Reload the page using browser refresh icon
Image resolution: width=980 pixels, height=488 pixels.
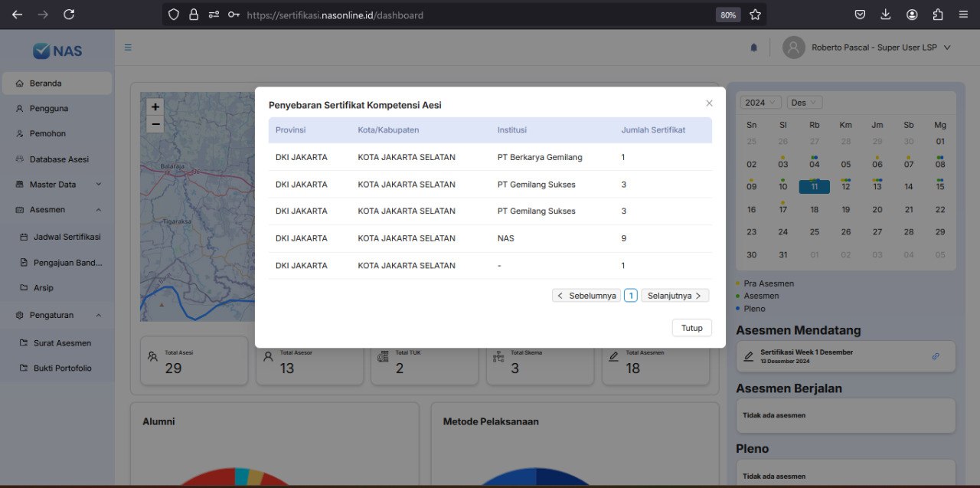pos(69,15)
